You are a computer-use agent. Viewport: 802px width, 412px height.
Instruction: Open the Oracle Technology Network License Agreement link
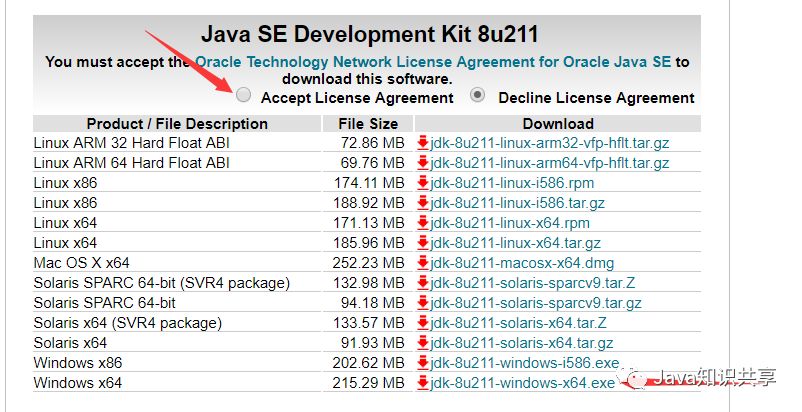point(433,62)
